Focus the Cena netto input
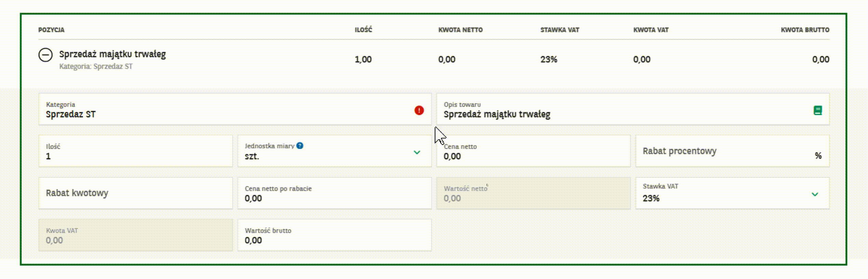The image size is (868, 279). click(533, 156)
